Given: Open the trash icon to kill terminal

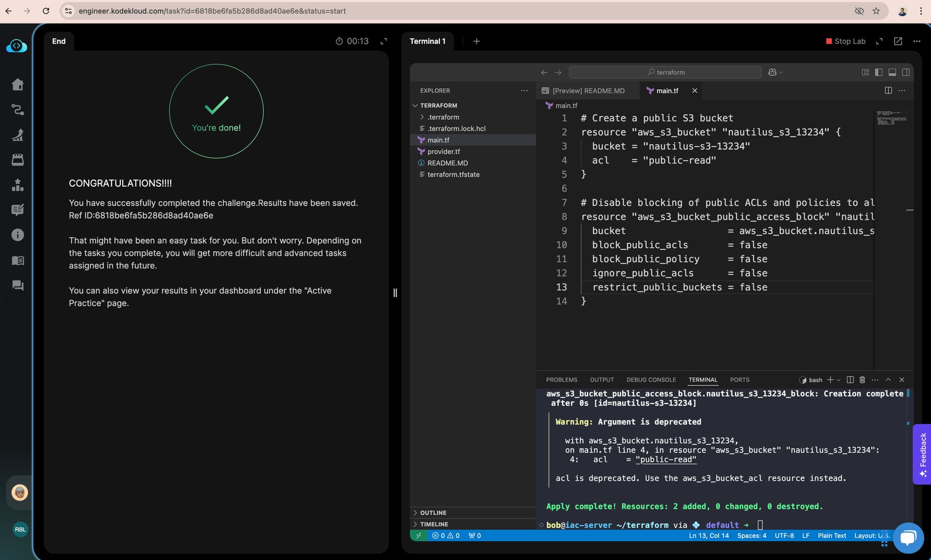Looking at the screenshot, I should coord(862,380).
